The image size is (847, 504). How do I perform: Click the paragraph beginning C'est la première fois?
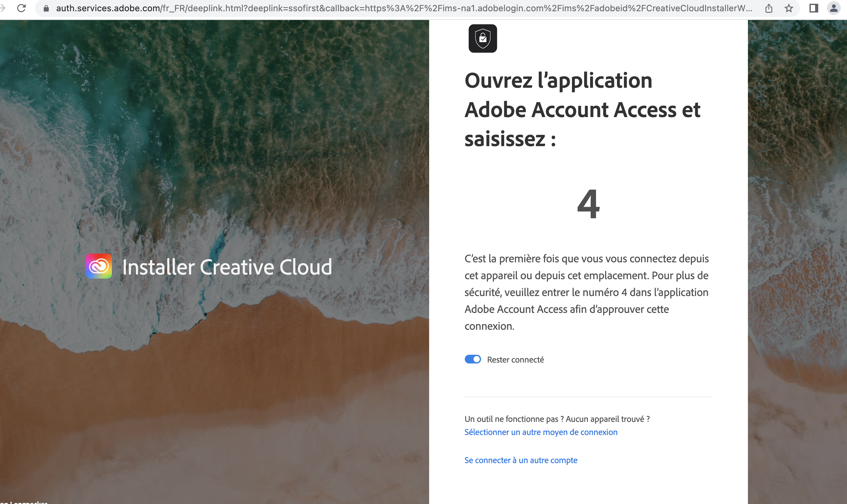click(587, 292)
